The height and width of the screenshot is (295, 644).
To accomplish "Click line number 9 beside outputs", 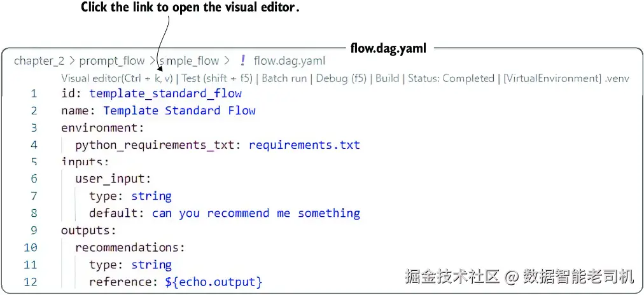I will [x=34, y=231].
